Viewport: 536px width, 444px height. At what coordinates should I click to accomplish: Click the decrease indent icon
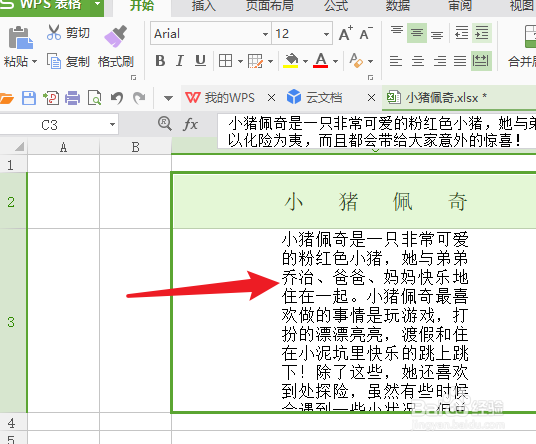[461, 33]
